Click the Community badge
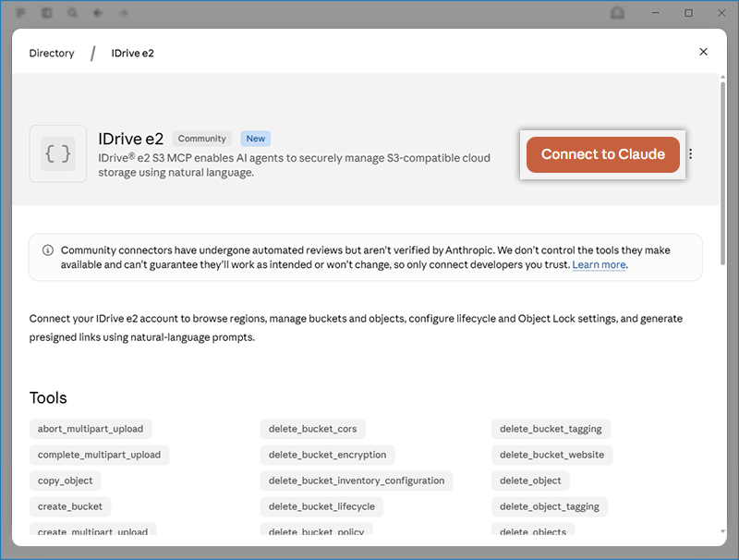This screenshot has height=560, width=739. [202, 139]
